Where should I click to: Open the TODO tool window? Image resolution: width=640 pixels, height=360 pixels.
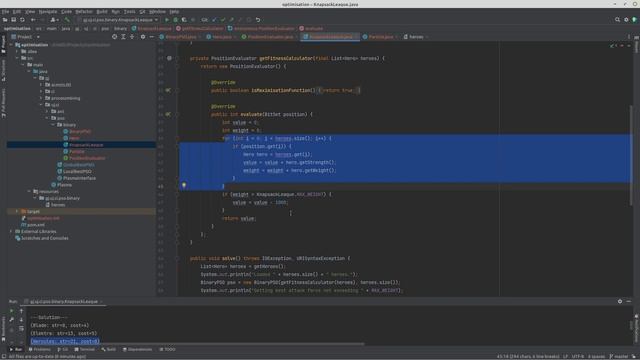click(167, 349)
